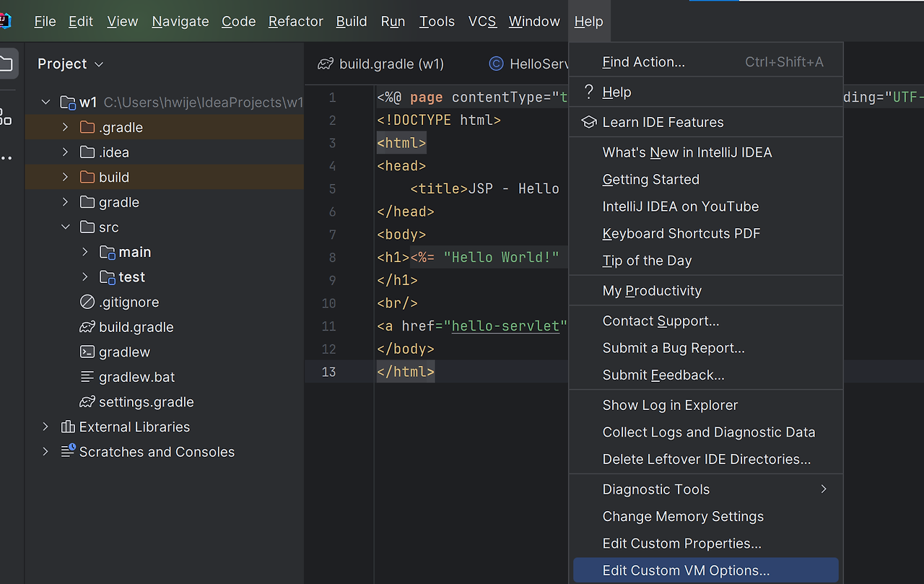
Task: Show Tip of the Day
Action: pos(706,261)
